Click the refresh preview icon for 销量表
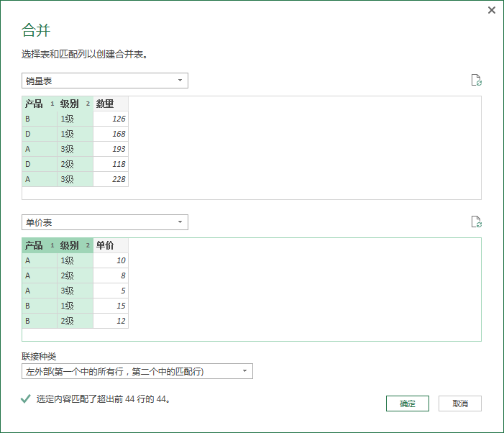 [x=475, y=81]
